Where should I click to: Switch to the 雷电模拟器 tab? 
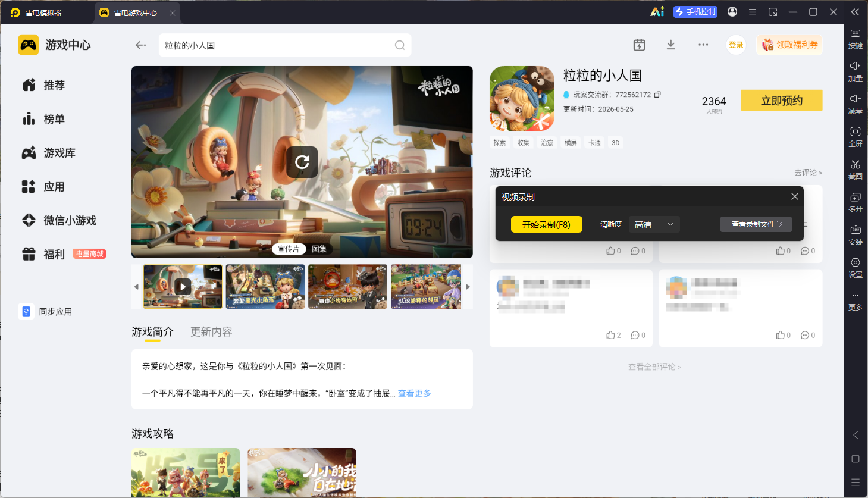point(36,12)
